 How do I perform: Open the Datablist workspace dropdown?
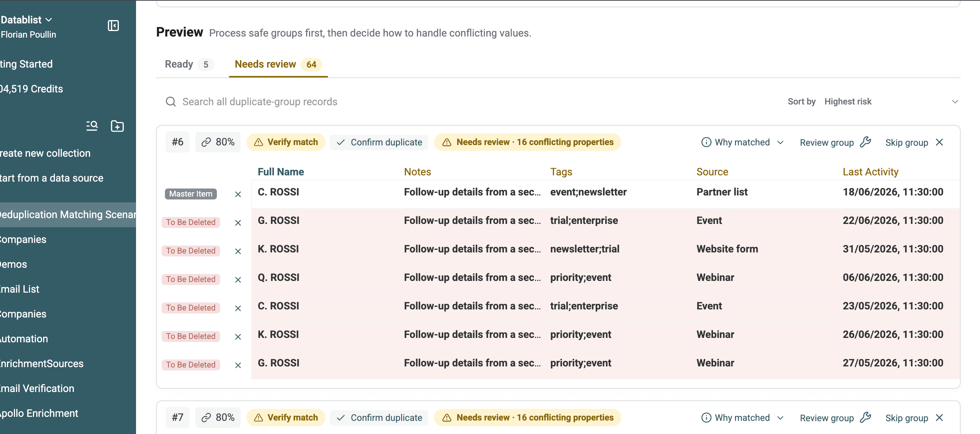(26, 20)
